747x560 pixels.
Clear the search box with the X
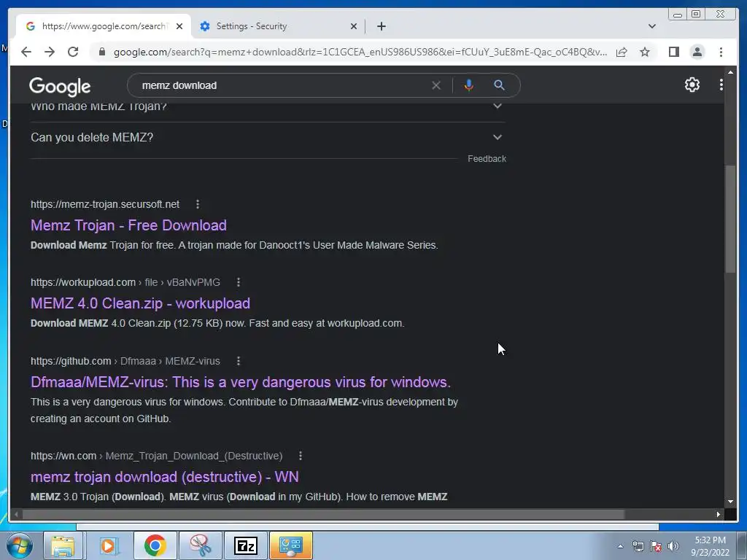[436, 85]
